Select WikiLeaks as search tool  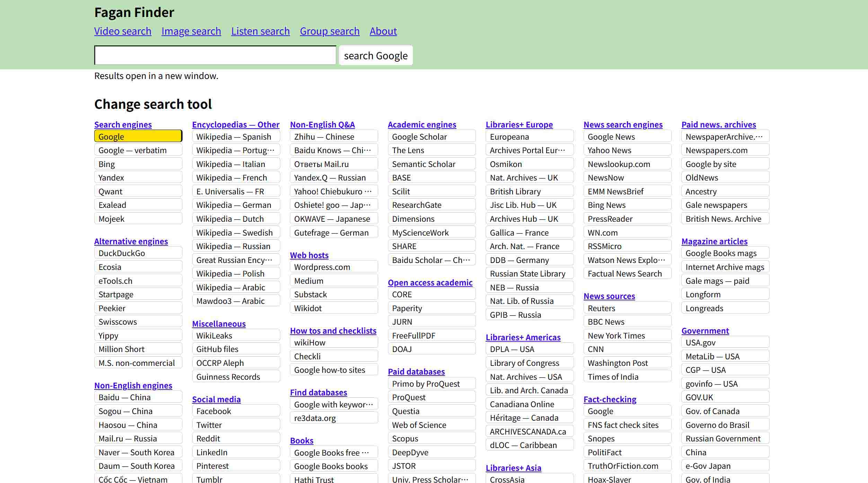pyautogui.click(x=236, y=335)
